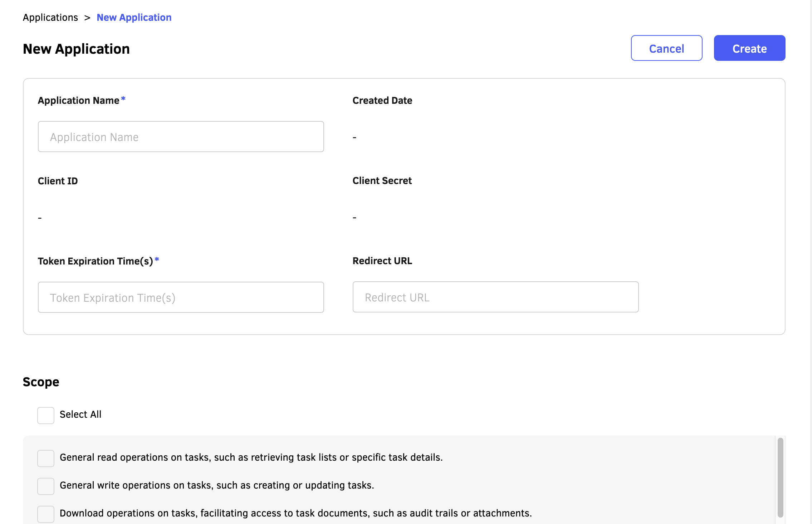
Task: Click the Scope section heading
Action: click(x=41, y=382)
